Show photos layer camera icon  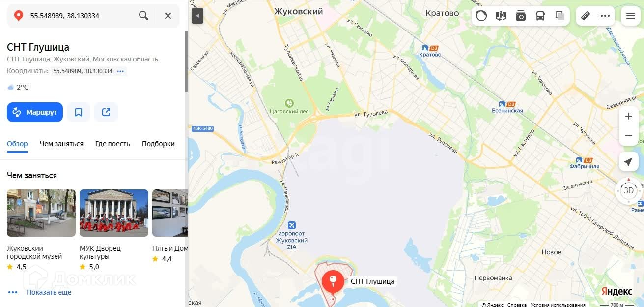point(521,16)
